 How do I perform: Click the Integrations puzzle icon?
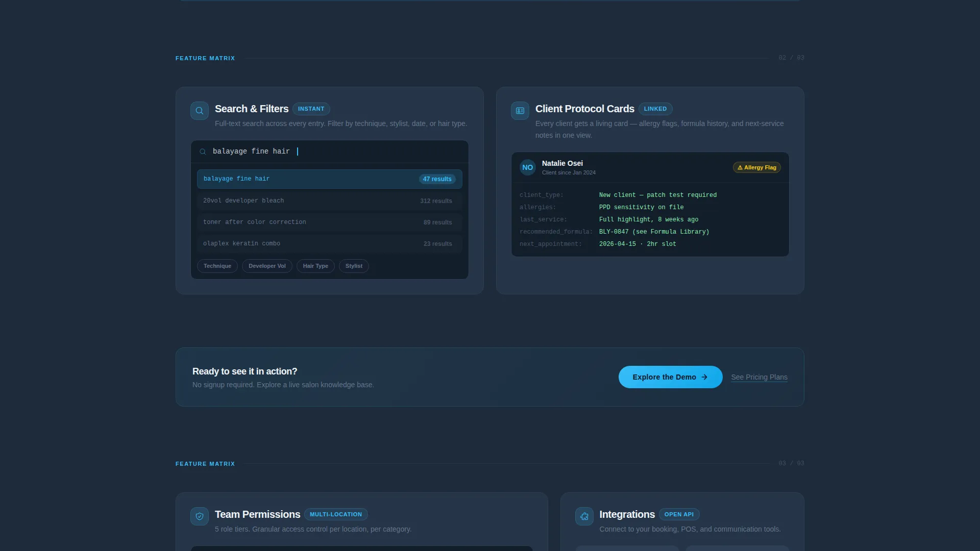point(584,516)
